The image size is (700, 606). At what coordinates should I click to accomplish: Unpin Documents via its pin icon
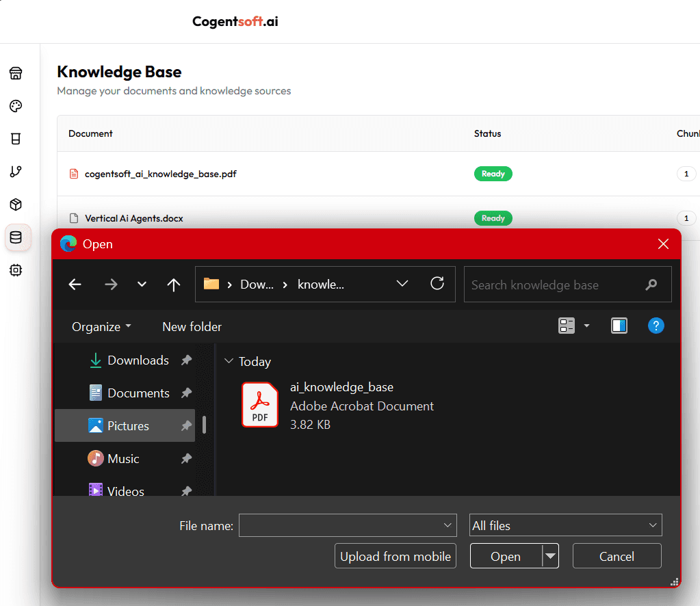point(186,393)
